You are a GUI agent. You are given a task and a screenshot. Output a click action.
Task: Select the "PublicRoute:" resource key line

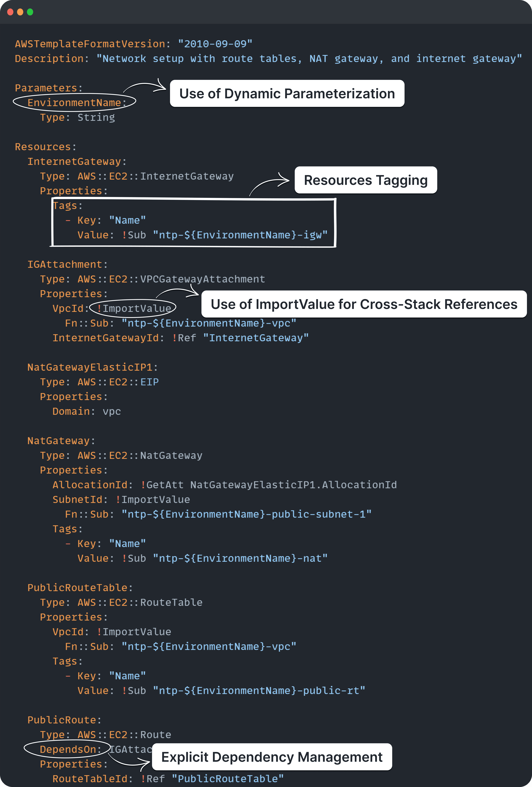[64, 720]
